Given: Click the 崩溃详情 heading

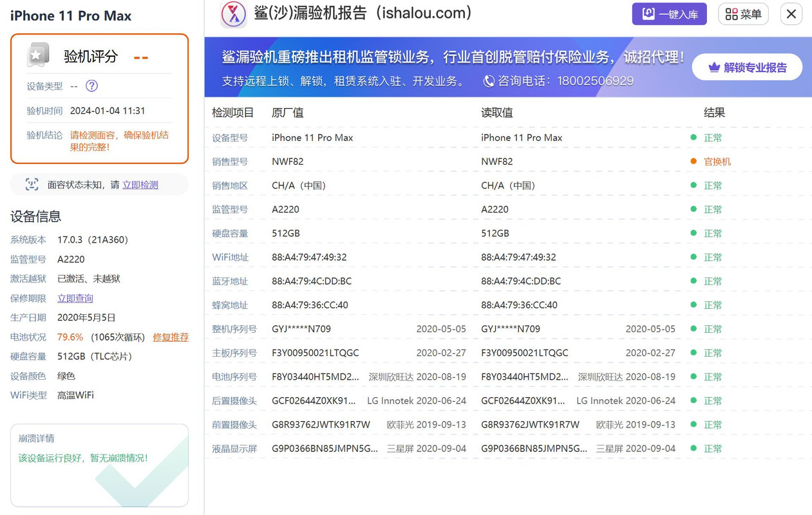Looking at the screenshot, I should [x=37, y=438].
